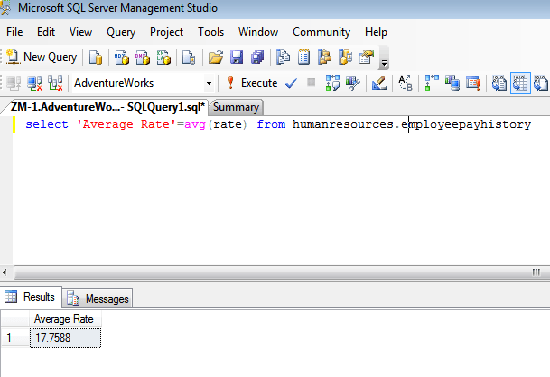Open the Properties Window
The height and width of the screenshot is (377, 550).
(x=367, y=57)
